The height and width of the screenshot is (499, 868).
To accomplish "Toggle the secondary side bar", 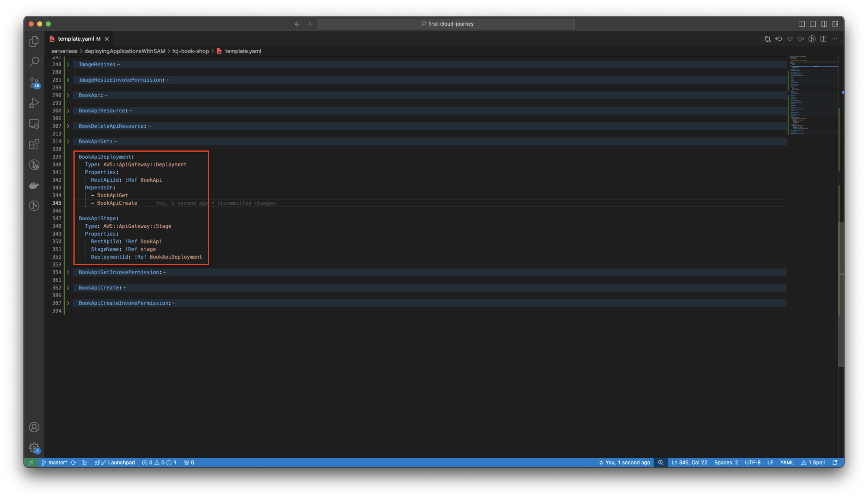I will tap(824, 24).
